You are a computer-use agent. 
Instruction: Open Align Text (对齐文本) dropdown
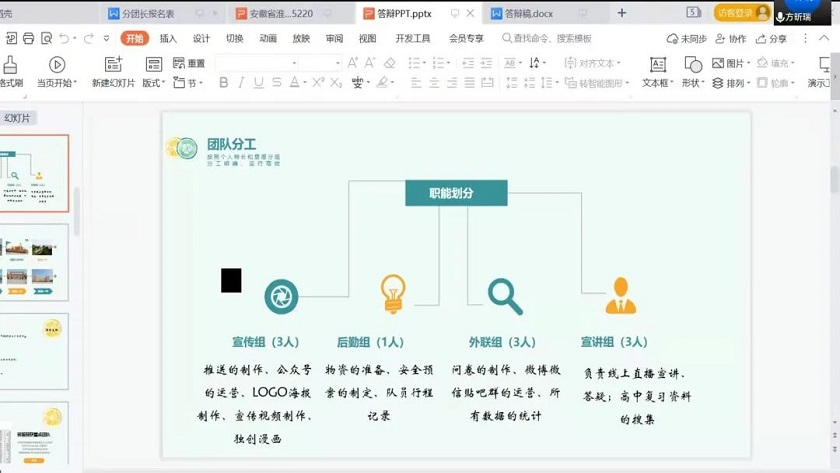click(x=592, y=63)
